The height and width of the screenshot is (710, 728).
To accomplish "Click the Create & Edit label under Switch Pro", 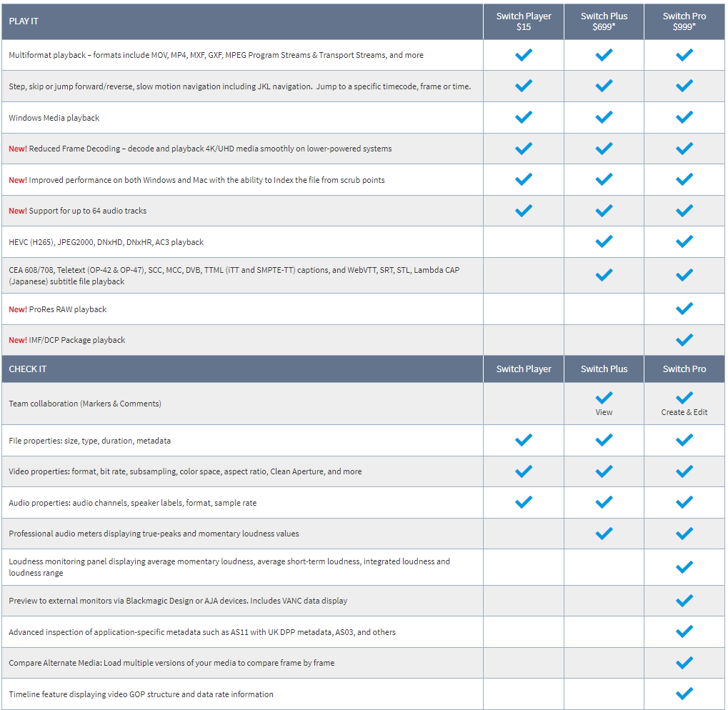I will [684, 412].
